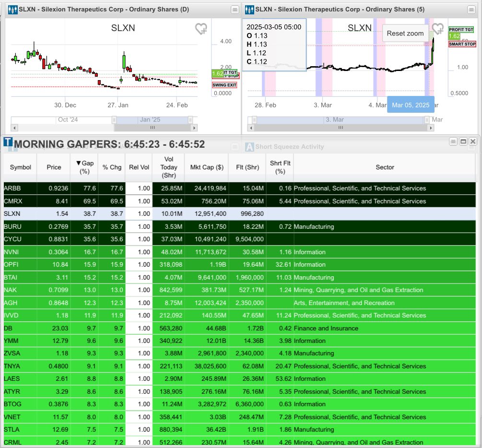Click the daily chart navigator left range handle
Viewport: 482px width, 448px height.
click(x=114, y=119)
